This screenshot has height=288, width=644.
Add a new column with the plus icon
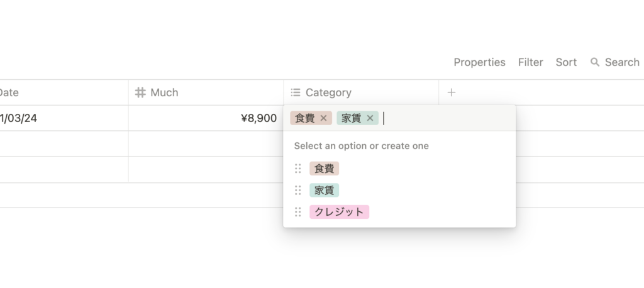(452, 92)
